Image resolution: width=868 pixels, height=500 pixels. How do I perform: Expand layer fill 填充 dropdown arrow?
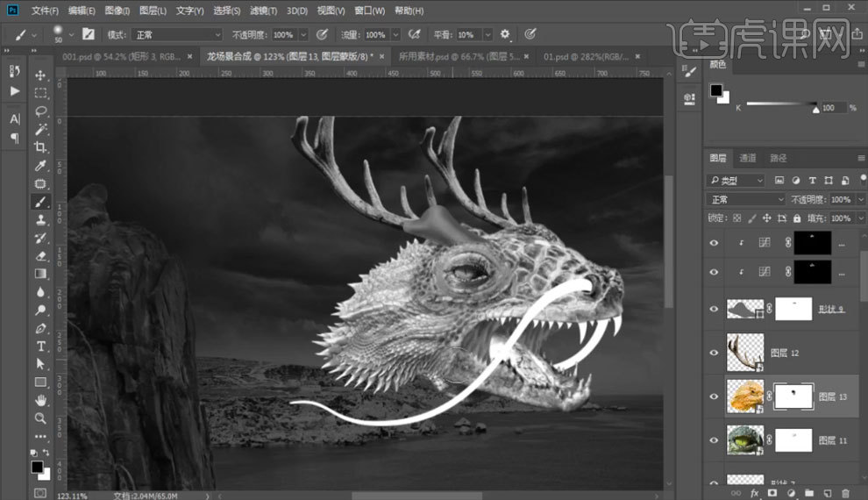pyautogui.click(x=860, y=218)
